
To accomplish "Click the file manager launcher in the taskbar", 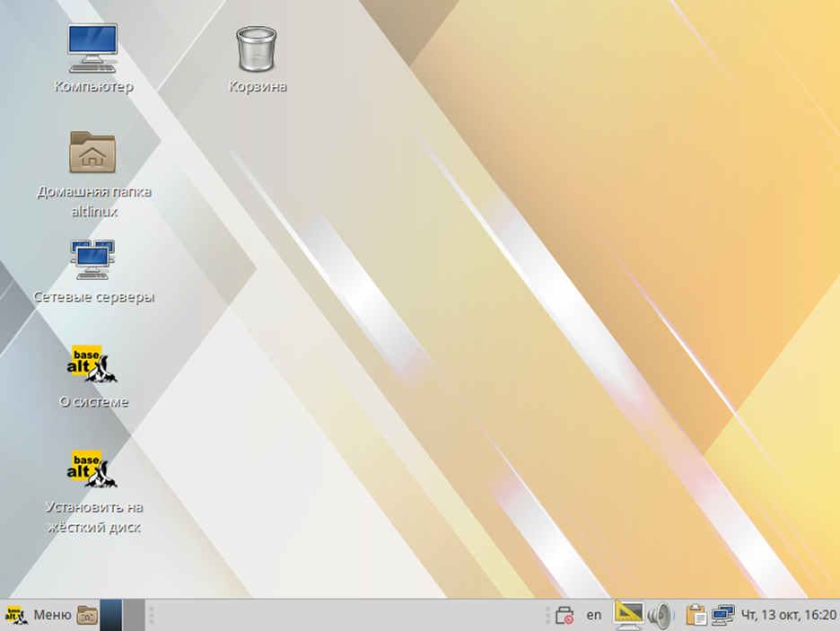I will tap(88, 615).
